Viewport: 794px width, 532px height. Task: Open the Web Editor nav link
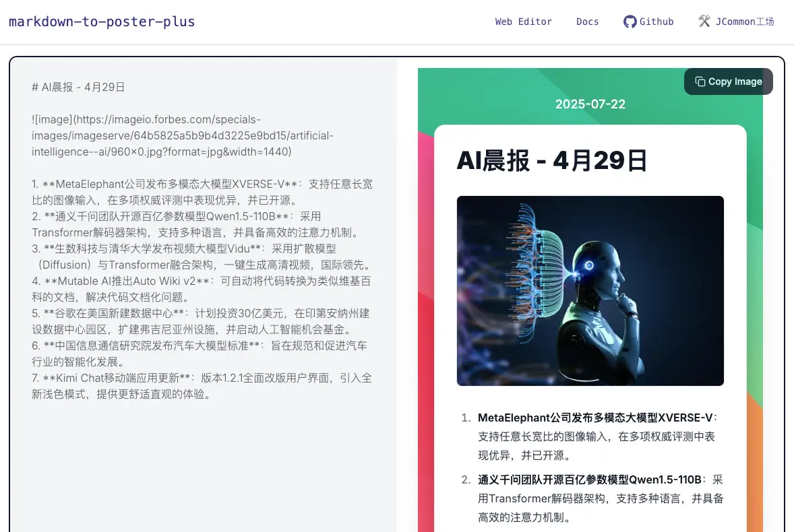(523, 22)
